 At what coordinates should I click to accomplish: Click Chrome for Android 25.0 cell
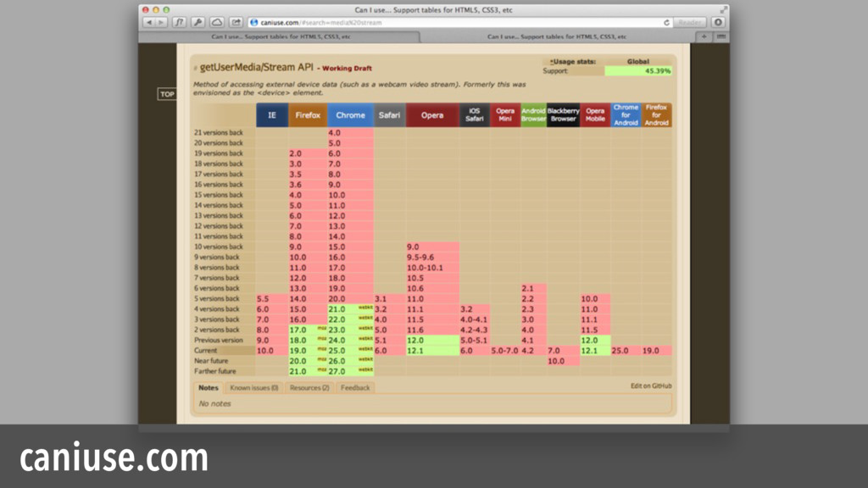pyautogui.click(x=626, y=351)
